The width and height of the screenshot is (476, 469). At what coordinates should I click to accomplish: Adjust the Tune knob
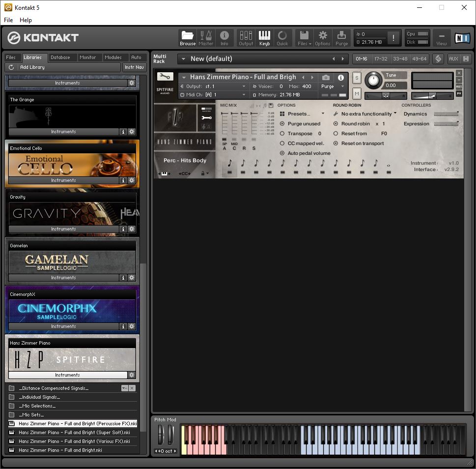tap(373, 80)
